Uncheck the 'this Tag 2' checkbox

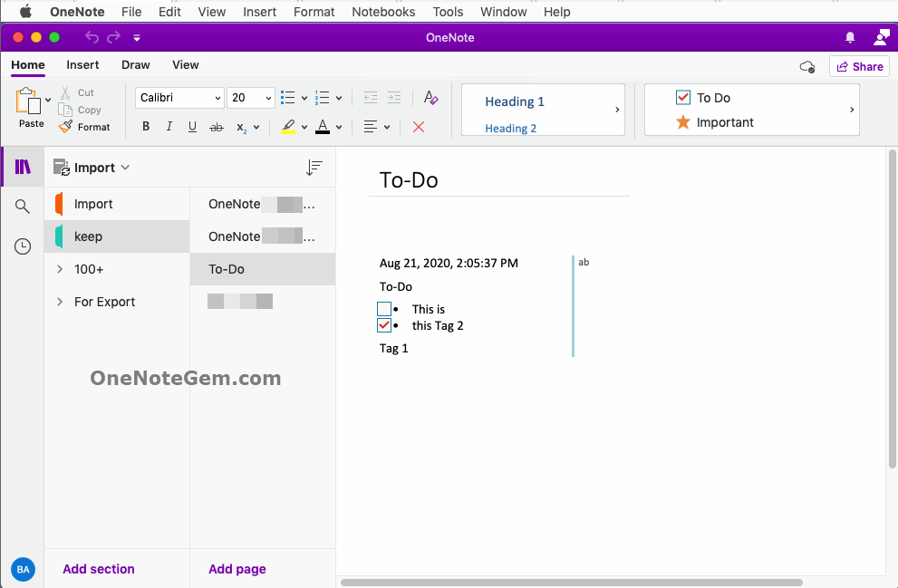click(x=384, y=325)
